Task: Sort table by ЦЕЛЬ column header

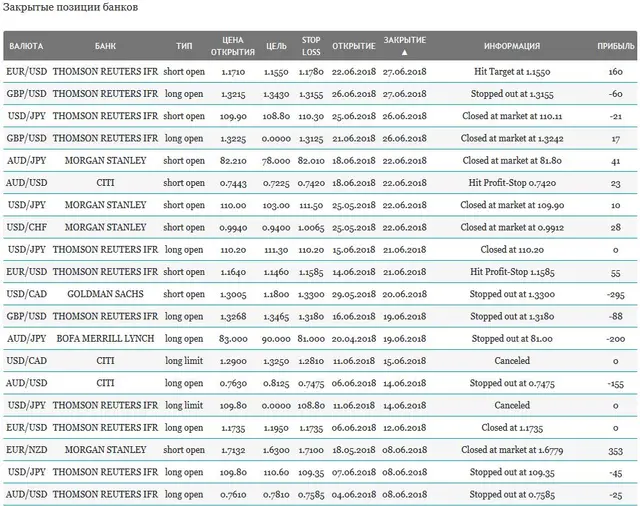Action: coord(276,46)
